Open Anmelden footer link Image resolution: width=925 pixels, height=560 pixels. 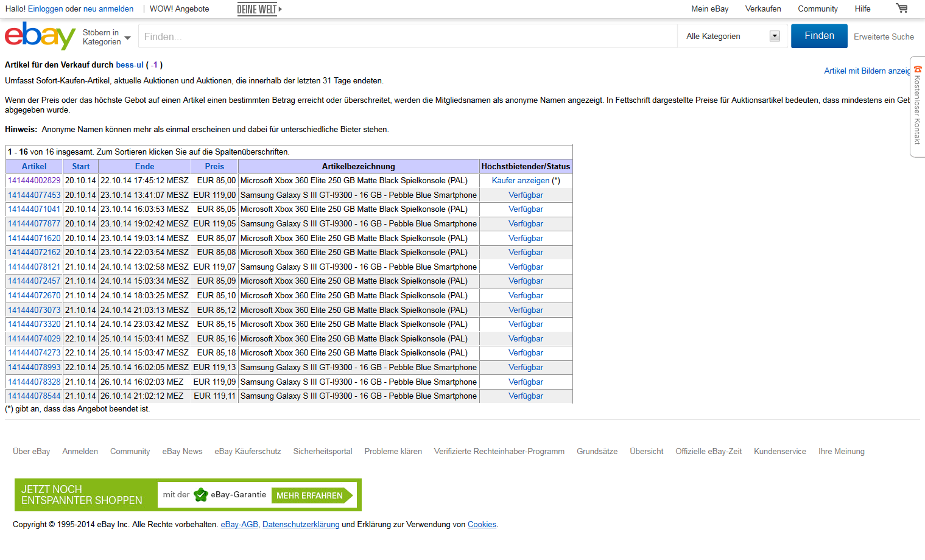tap(80, 451)
